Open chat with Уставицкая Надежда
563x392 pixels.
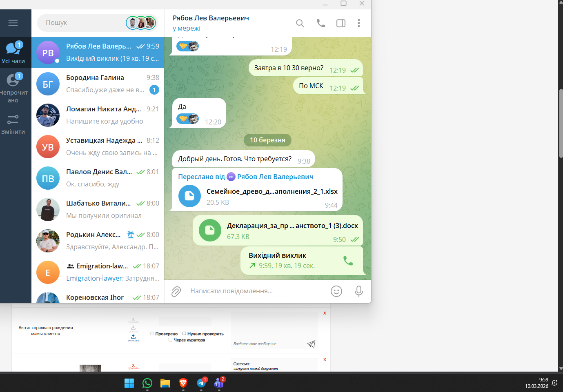point(98,147)
